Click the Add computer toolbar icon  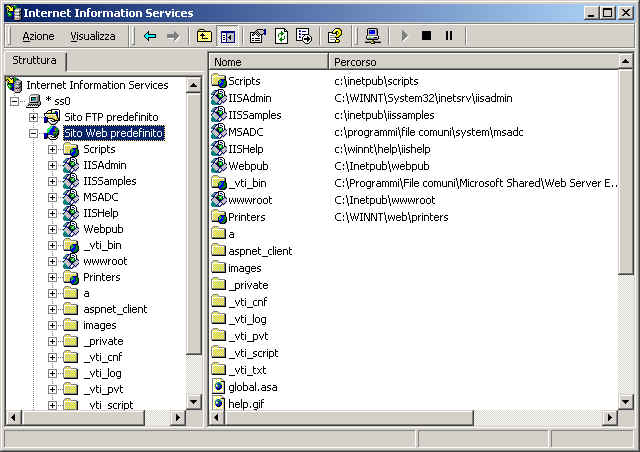click(373, 36)
